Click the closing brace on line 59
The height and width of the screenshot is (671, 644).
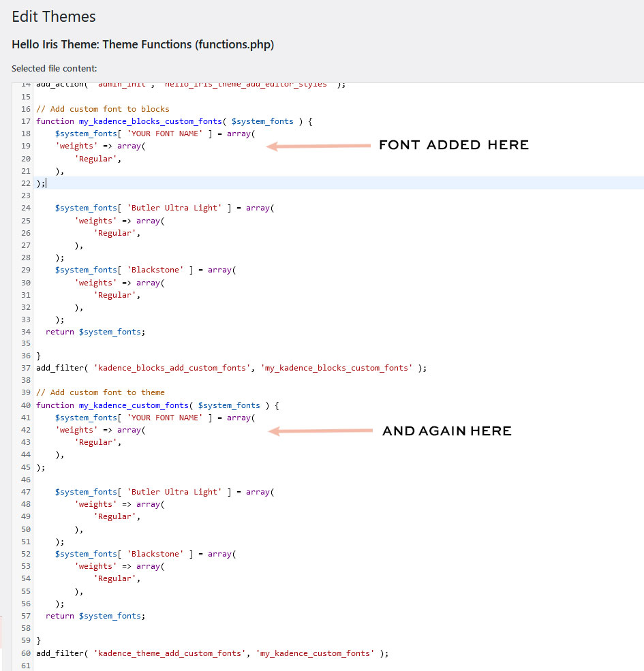[39, 640]
